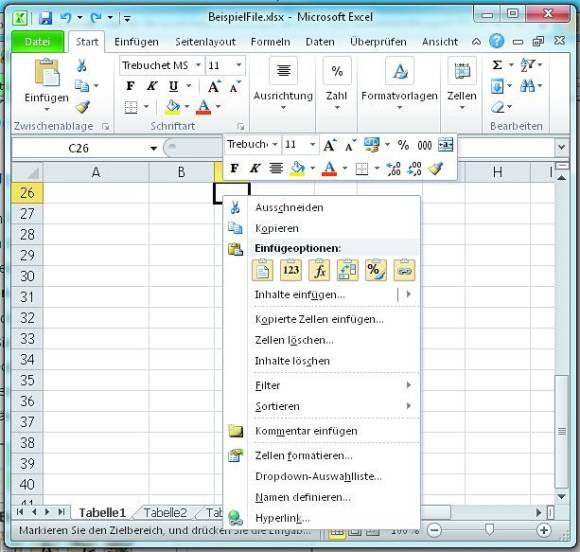
Task: Click the ribbon fill color paint bucket
Action: (172, 107)
